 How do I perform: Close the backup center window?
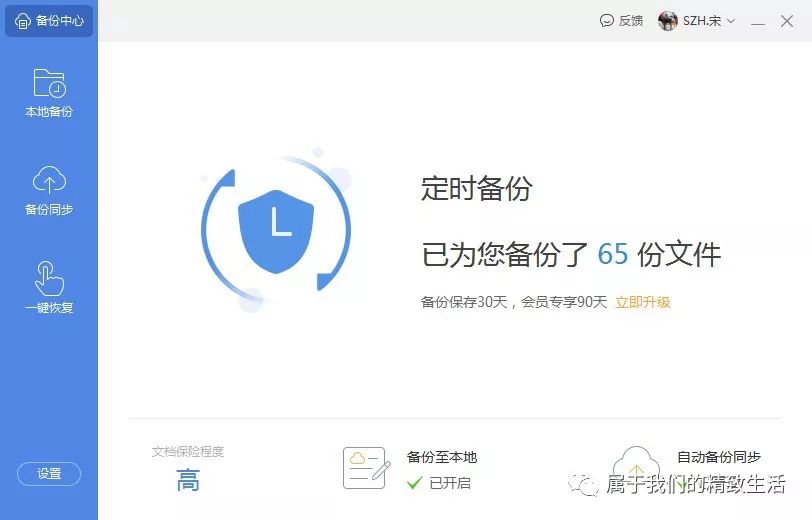(x=787, y=21)
